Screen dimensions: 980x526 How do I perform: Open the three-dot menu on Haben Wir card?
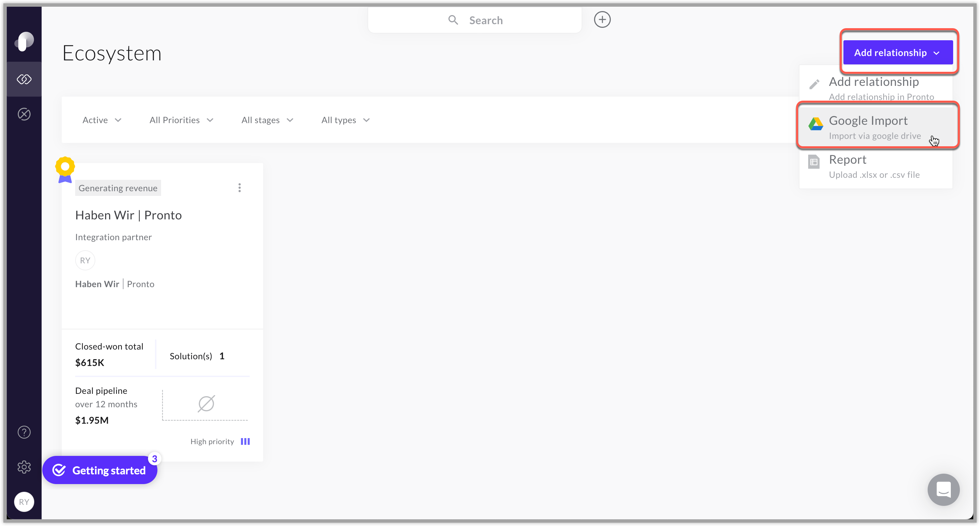(239, 188)
